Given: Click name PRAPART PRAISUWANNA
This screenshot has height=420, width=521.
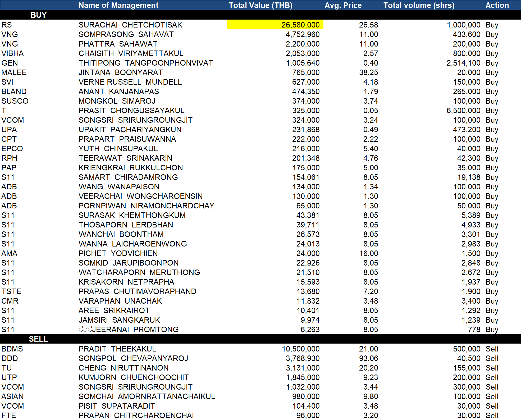Looking at the screenshot, I should [x=127, y=139].
